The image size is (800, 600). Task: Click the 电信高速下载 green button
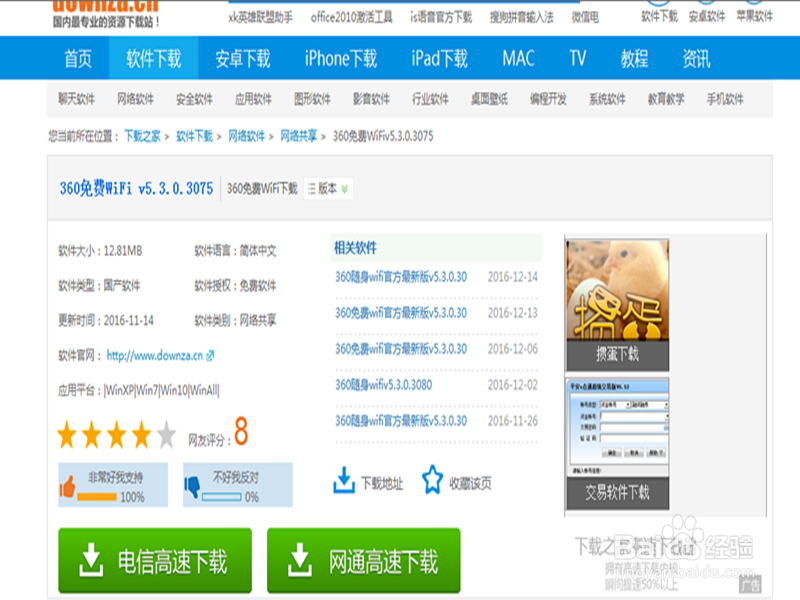coord(155,560)
